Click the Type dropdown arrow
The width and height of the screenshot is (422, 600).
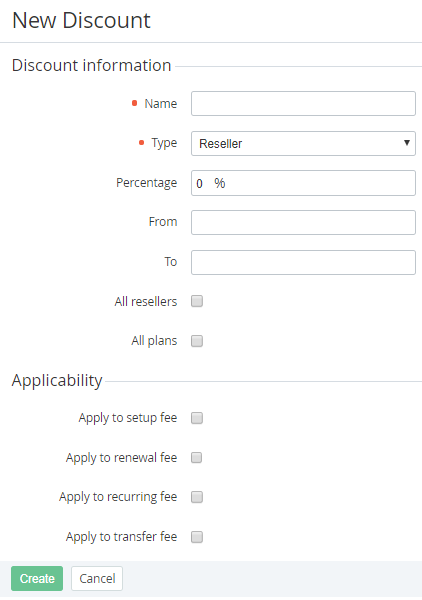(407, 143)
